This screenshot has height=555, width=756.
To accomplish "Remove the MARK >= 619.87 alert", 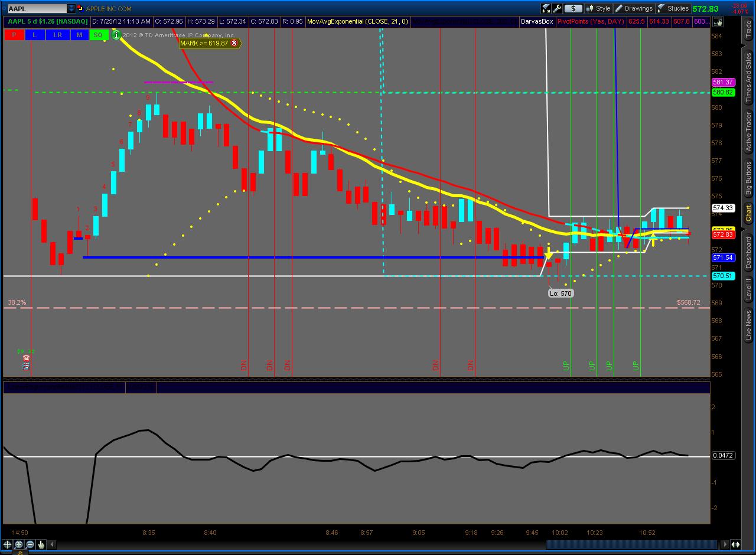I will [234, 43].
